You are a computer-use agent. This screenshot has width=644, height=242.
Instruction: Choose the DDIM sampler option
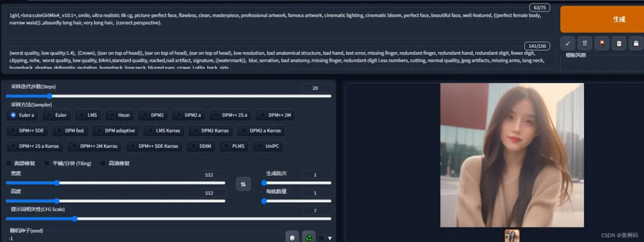coord(201,146)
